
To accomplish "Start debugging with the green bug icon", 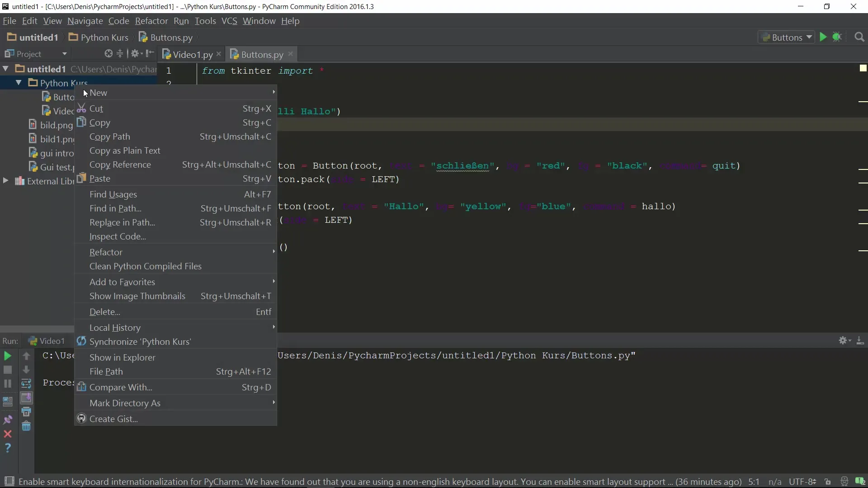I will (837, 37).
